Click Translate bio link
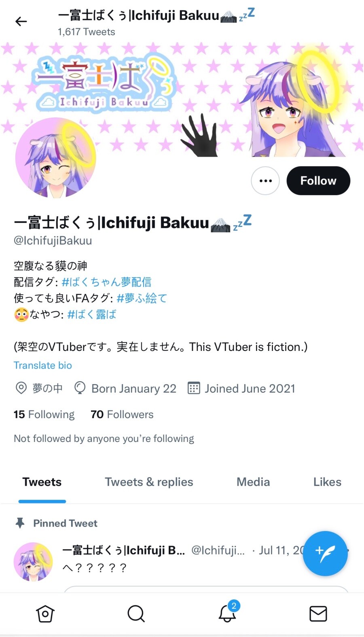 43,365
